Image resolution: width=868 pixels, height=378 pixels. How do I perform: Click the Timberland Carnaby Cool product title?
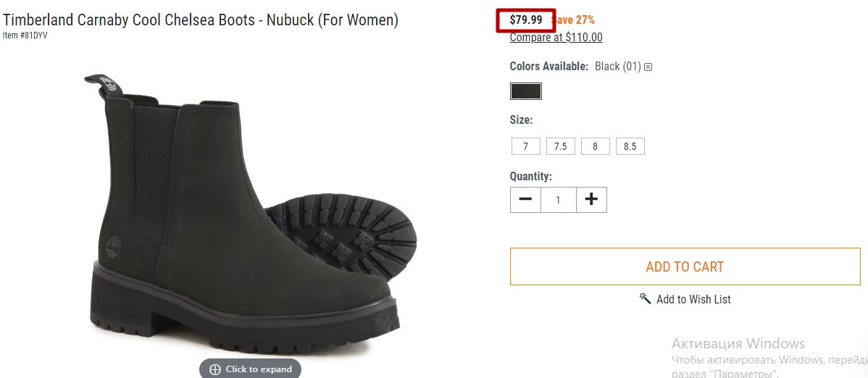pyautogui.click(x=201, y=20)
